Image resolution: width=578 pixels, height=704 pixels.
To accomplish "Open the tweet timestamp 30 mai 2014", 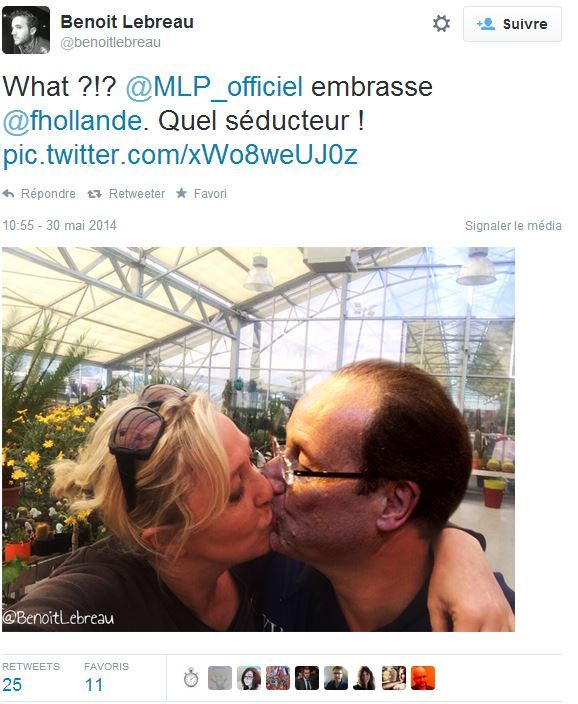I will pyautogui.click(x=59, y=225).
